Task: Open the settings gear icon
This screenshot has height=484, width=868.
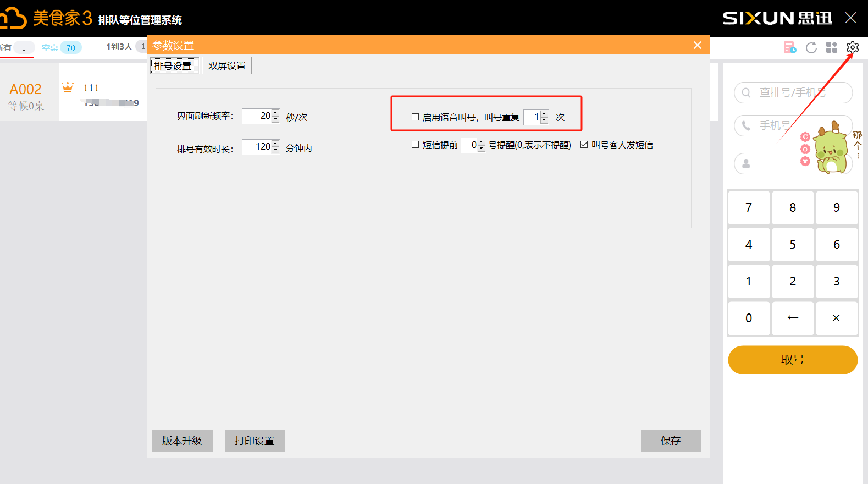Action: (852, 47)
